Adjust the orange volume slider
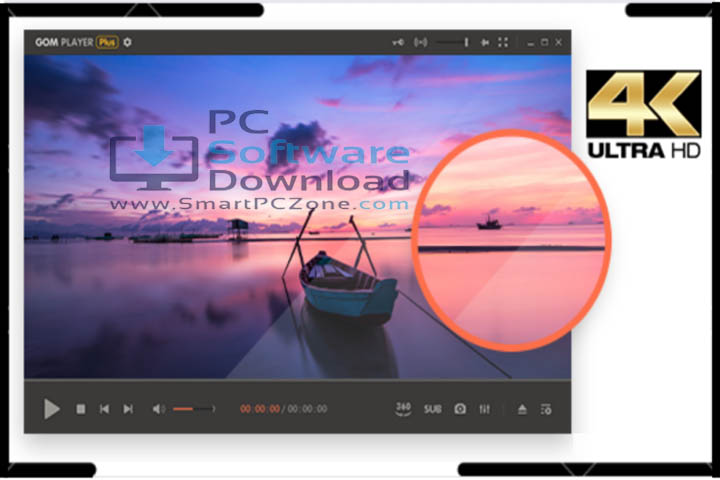 click(193, 409)
